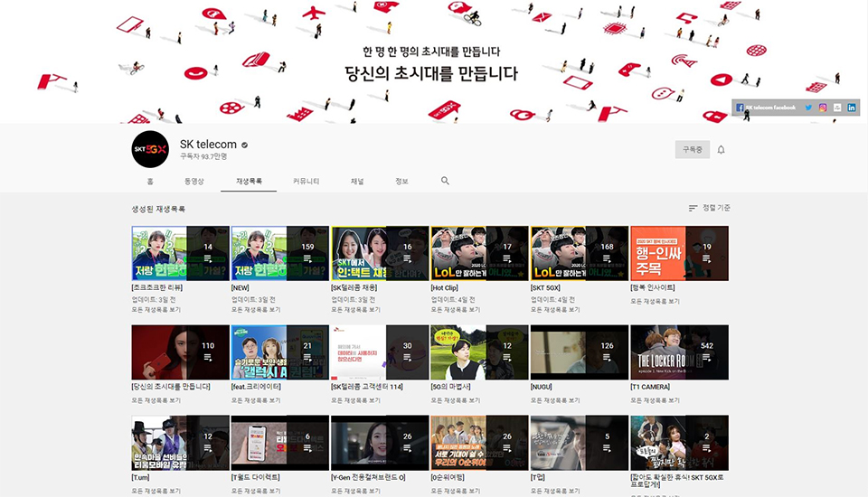868x497 pixels.
Task: Click the SKT 5GX channel avatar
Action: pos(150,150)
